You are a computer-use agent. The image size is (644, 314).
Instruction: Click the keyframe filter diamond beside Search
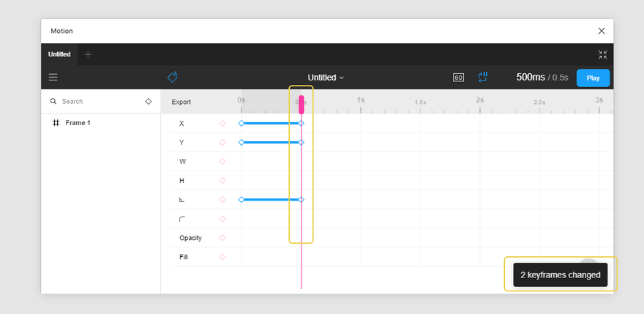[149, 102]
